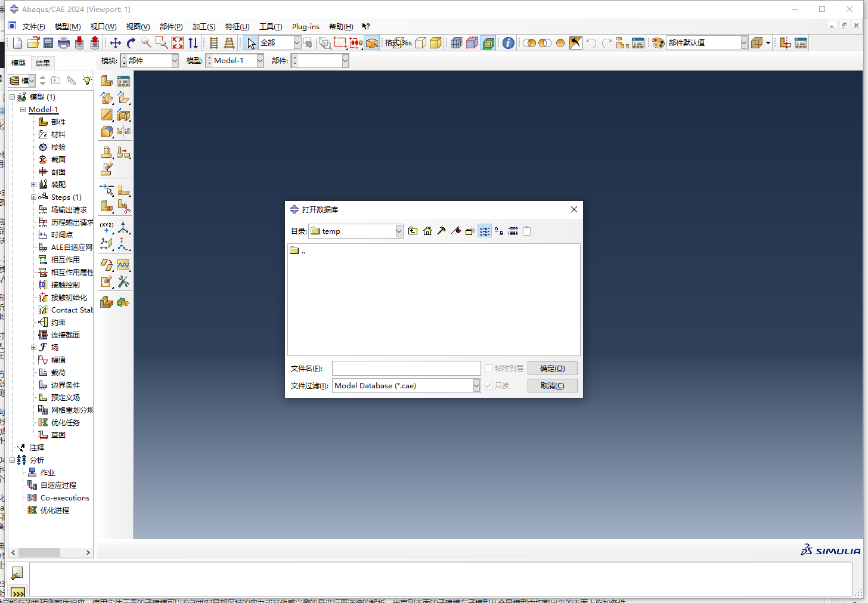Click inside the 文件名 input field

[406, 368]
